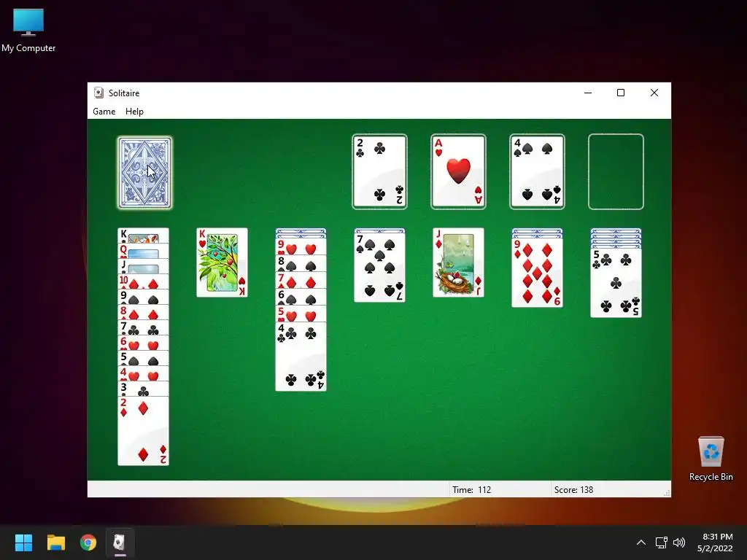Select the 9 of hearts card
The image size is (747, 560).
pos(301,246)
